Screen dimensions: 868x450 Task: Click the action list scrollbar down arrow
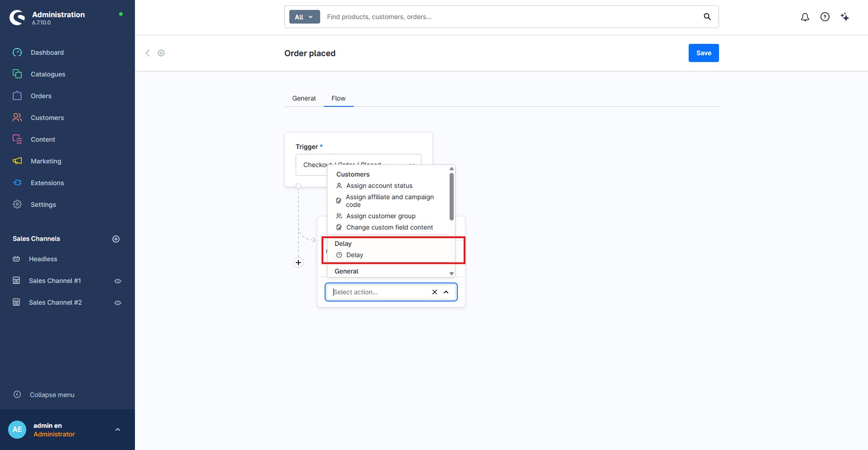(451, 274)
